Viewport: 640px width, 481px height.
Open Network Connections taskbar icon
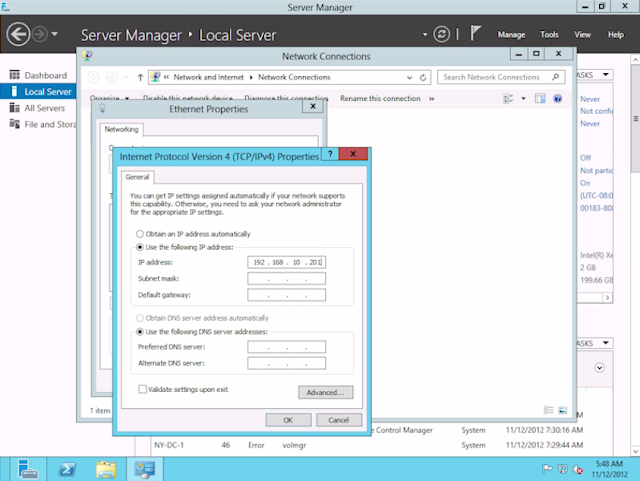145,469
